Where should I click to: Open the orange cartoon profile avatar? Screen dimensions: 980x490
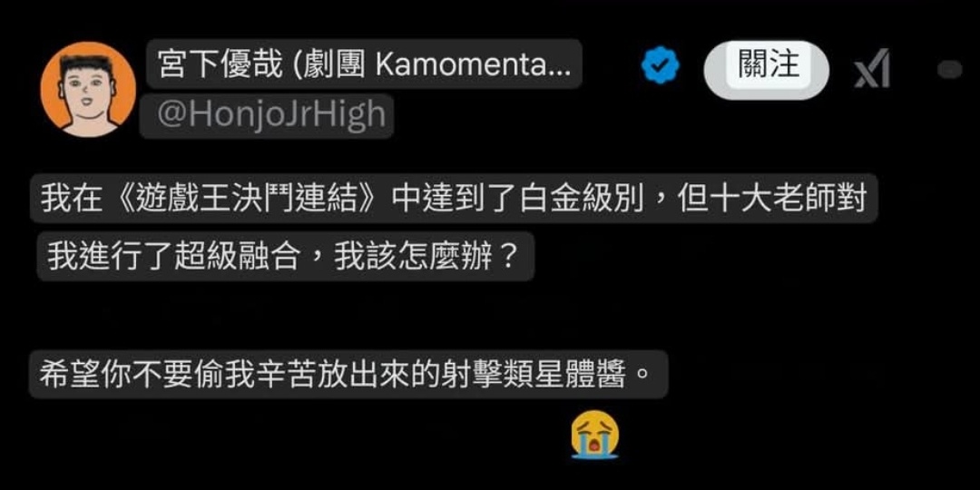pyautogui.click(x=87, y=89)
